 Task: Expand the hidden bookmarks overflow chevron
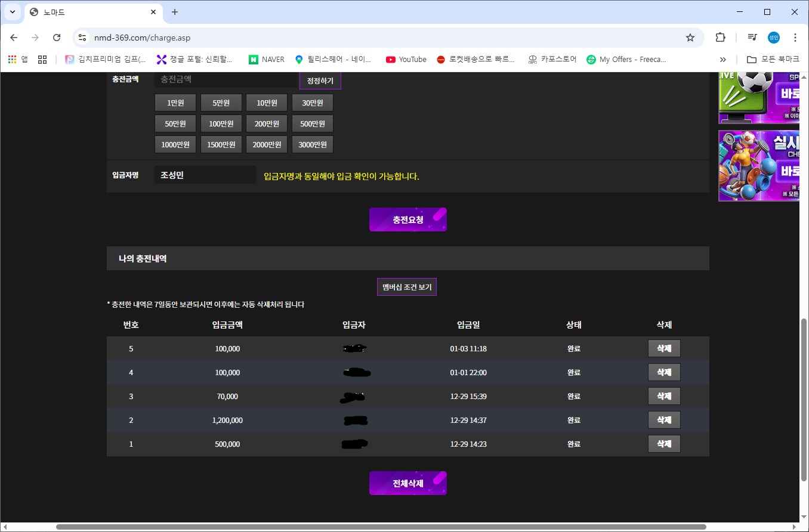[x=723, y=59]
